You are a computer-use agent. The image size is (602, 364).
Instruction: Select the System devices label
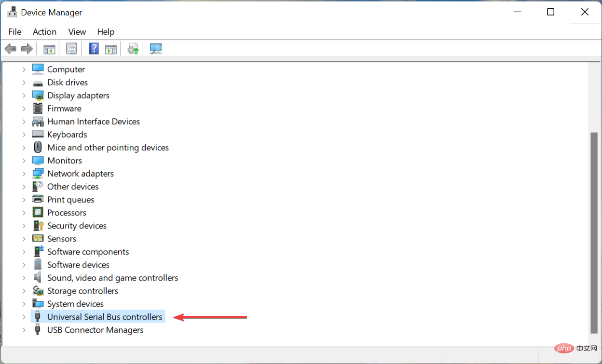[75, 304]
